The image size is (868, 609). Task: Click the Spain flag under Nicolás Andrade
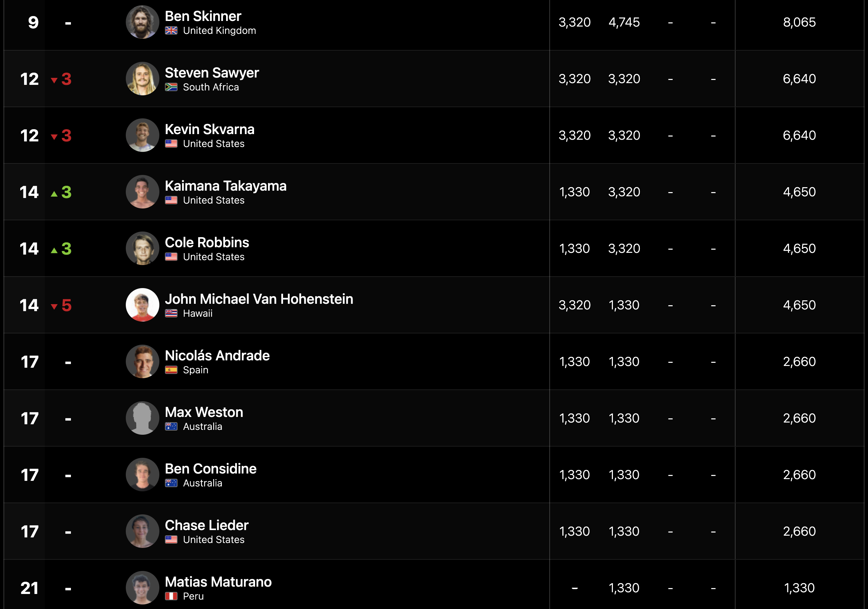click(x=171, y=370)
